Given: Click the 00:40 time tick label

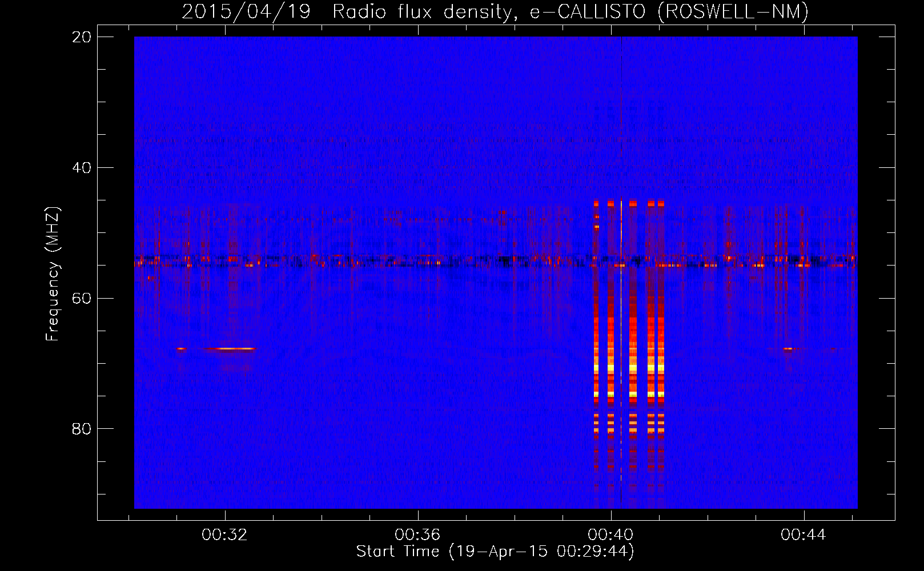Looking at the screenshot, I should click(610, 535).
